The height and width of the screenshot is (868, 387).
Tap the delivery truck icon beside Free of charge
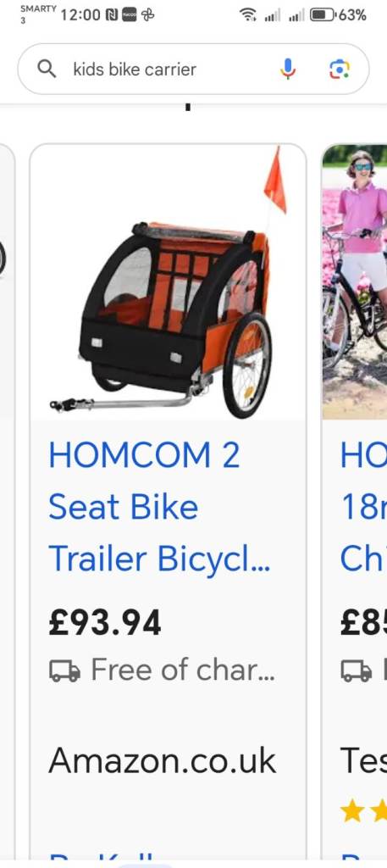64,670
